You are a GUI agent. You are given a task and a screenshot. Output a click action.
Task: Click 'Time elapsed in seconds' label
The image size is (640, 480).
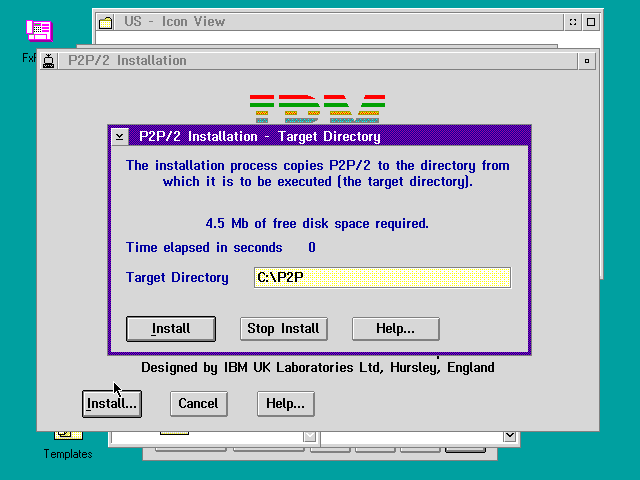click(x=204, y=247)
